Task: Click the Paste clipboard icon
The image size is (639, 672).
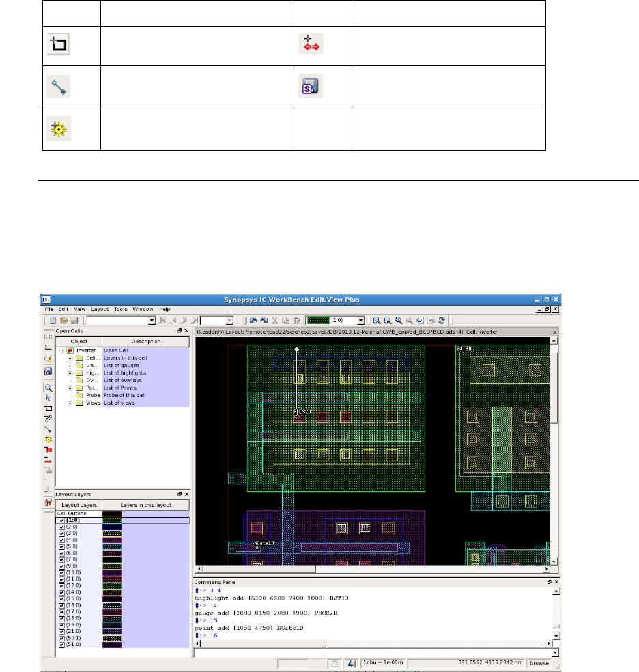Action: point(296,320)
